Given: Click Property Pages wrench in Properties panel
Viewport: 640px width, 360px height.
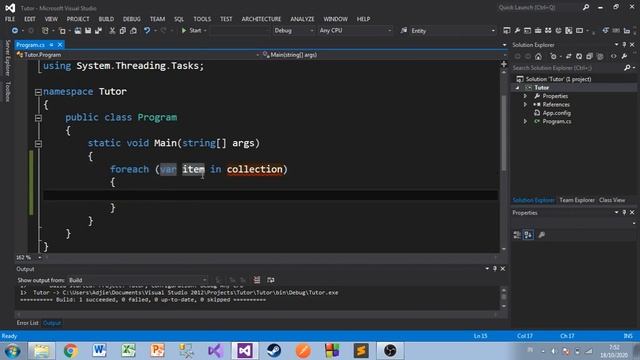Looking at the screenshot, I should coord(542,235).
